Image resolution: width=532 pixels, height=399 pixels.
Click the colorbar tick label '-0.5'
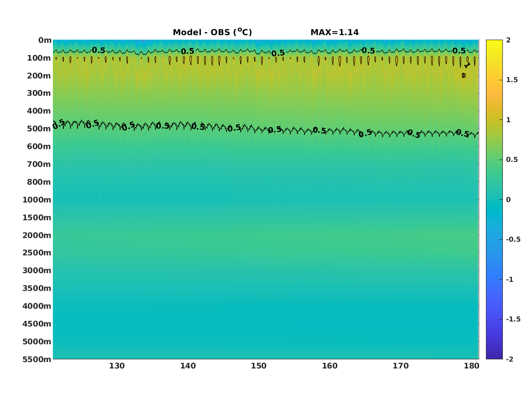point(513,239)
